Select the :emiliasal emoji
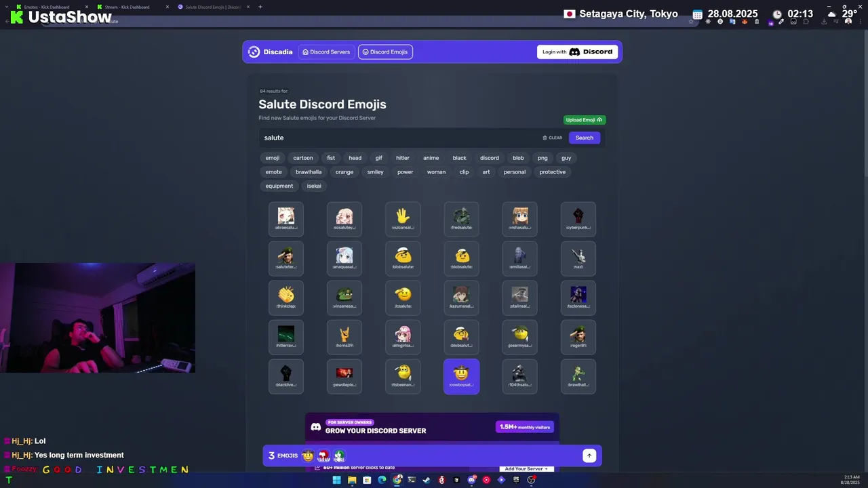Viewport: 868px width, 488px height. [x=519, y=258]
